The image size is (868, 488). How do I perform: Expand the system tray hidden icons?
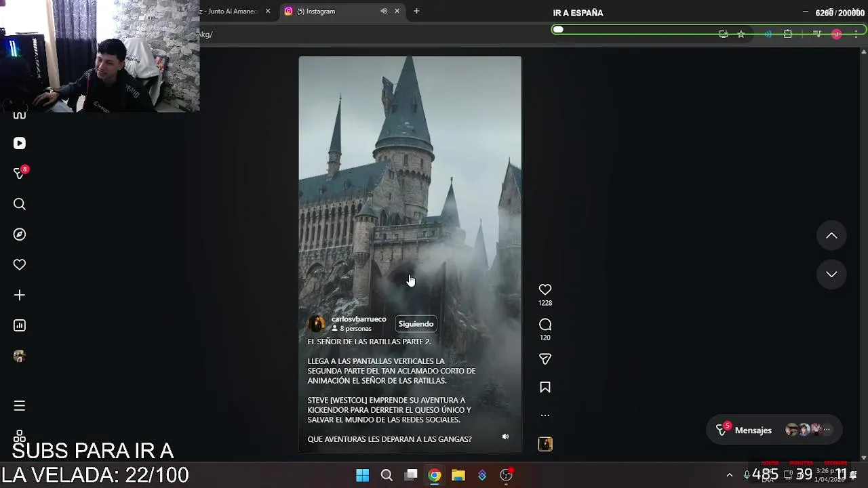729,475
